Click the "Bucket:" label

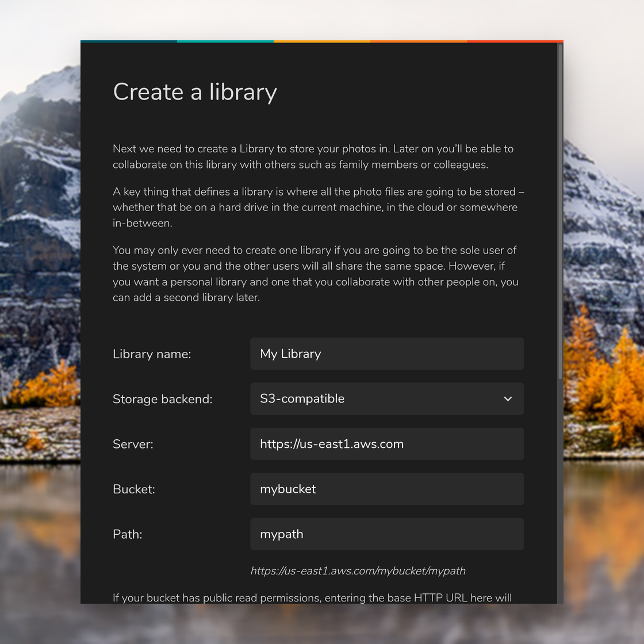coord(134,489)
